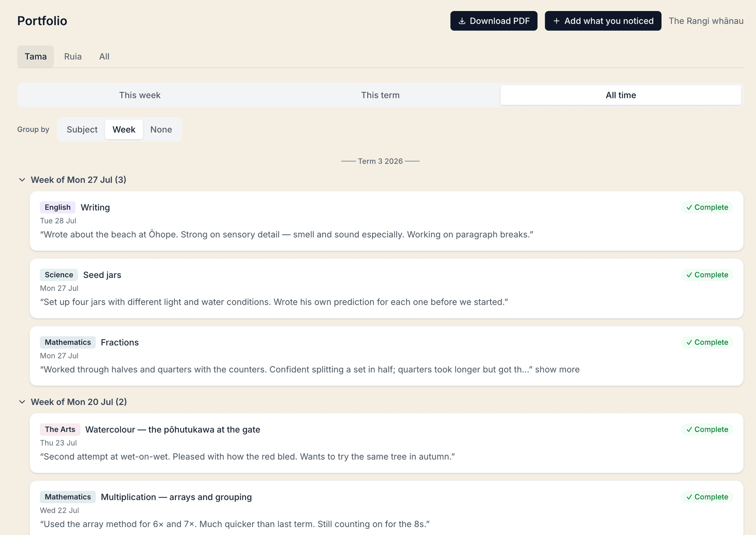Set grouping to None
The image size is (756, 535).
(x=161, y=130)
